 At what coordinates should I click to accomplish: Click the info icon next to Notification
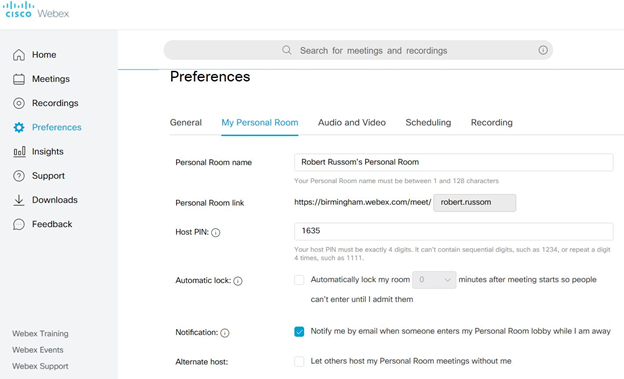click(225, 333)
